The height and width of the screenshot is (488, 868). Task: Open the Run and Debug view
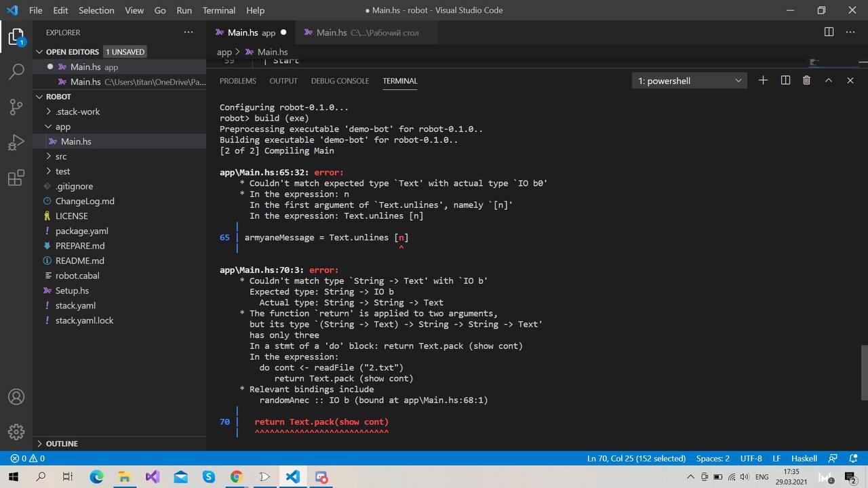click(16, 143)
